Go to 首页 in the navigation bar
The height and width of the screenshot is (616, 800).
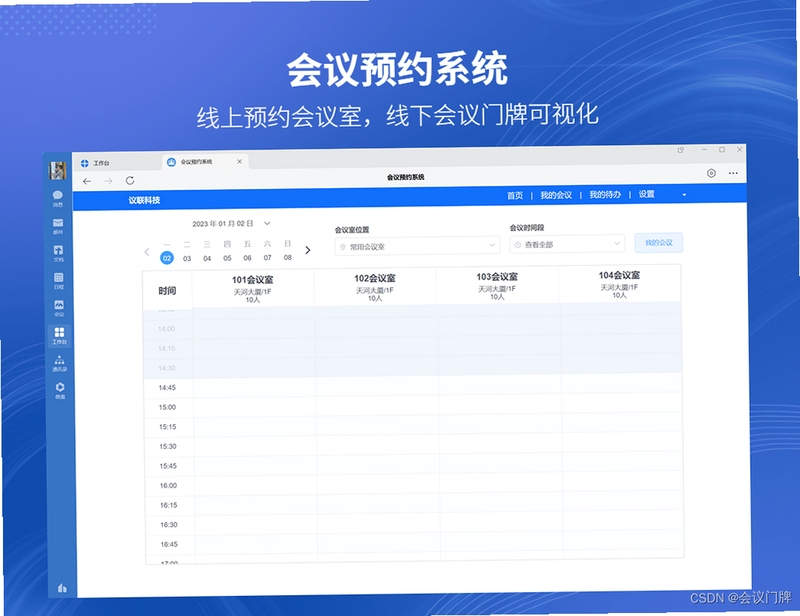click(x=515, y=195)
